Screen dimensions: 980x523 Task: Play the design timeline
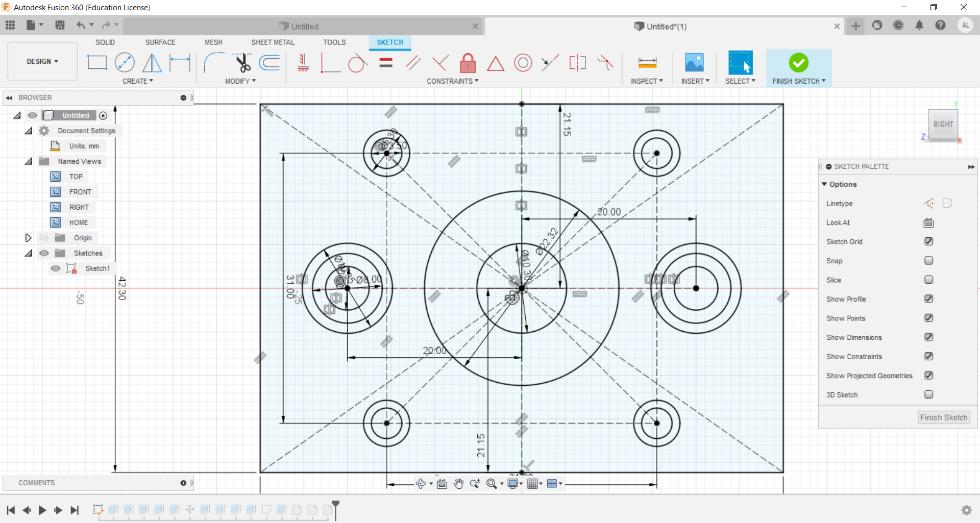point(42,510)
